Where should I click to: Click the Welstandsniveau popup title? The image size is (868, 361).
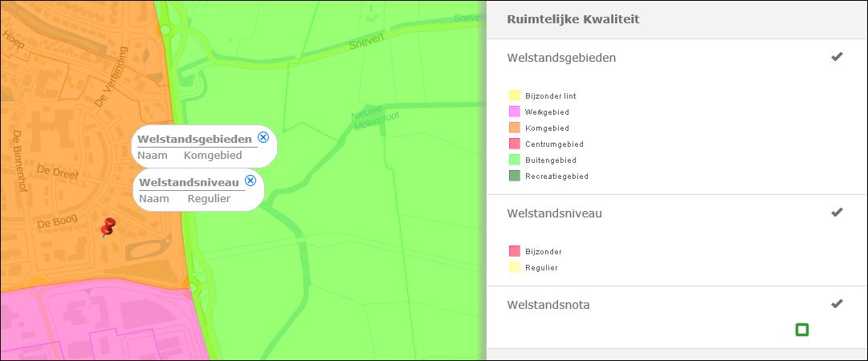tap(189, 182)
